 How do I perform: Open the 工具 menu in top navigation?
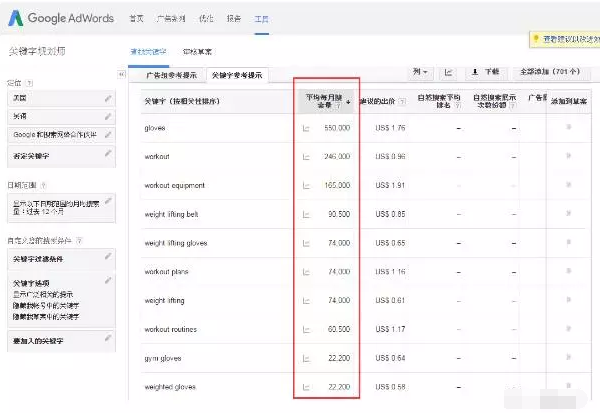(262, 19)
